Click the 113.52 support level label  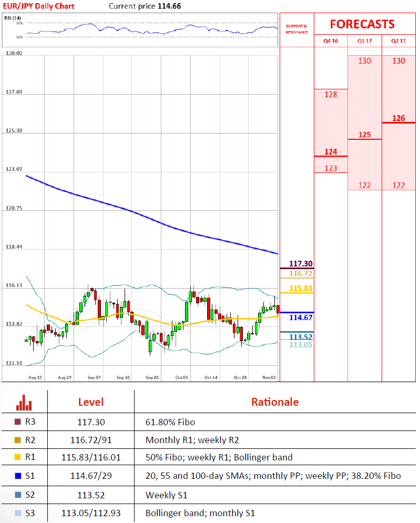[301, 337]
